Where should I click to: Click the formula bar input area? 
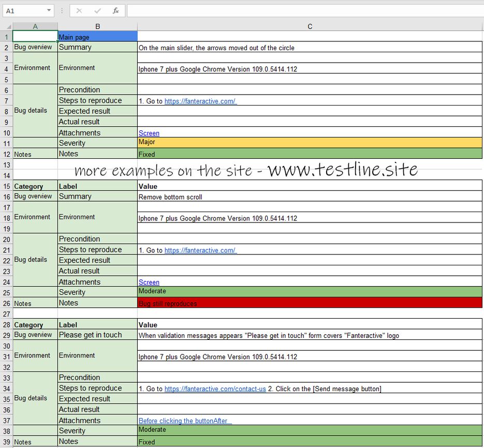tap(304, 11)
